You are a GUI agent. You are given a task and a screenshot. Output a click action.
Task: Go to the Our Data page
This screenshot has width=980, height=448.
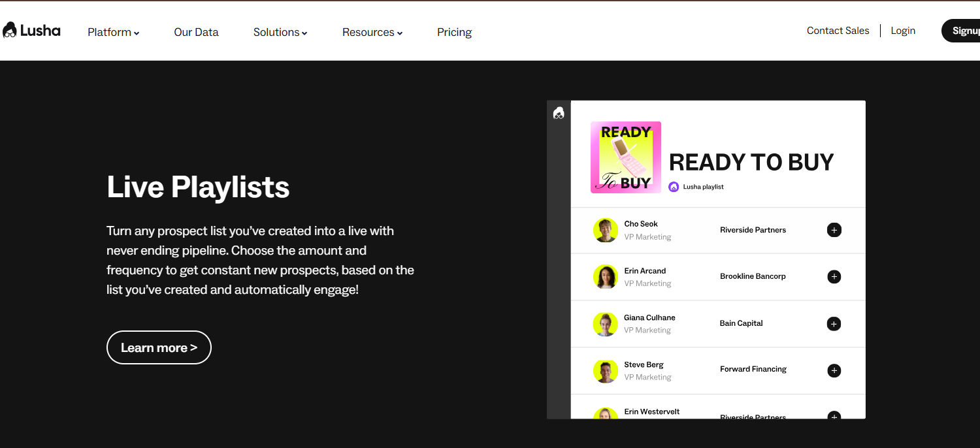(196, 32)
